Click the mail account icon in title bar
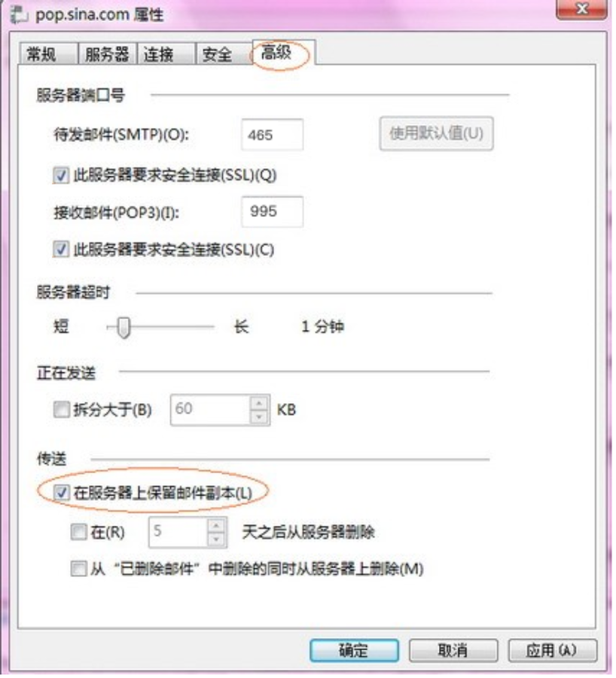The image size is (616, 678). click(20, 15)
